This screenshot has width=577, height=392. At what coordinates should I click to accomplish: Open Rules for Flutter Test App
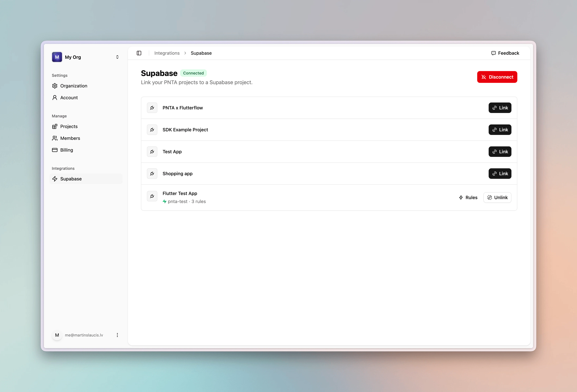(x=468, y=198)
